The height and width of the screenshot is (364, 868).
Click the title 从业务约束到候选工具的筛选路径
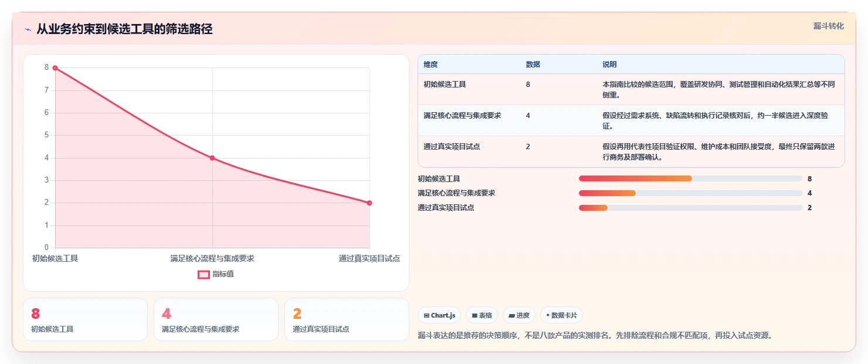click(124, 29)
